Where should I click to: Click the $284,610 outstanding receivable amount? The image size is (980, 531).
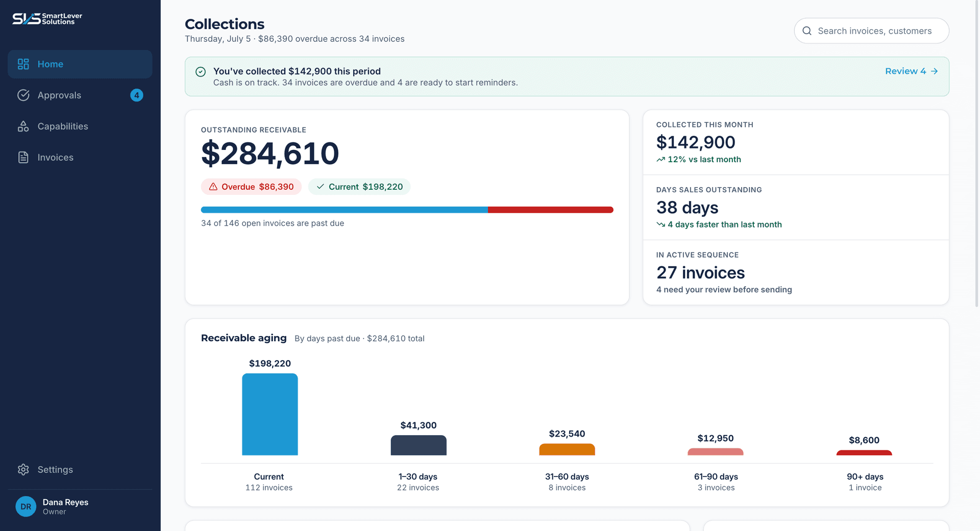click(x=270, y=154)
